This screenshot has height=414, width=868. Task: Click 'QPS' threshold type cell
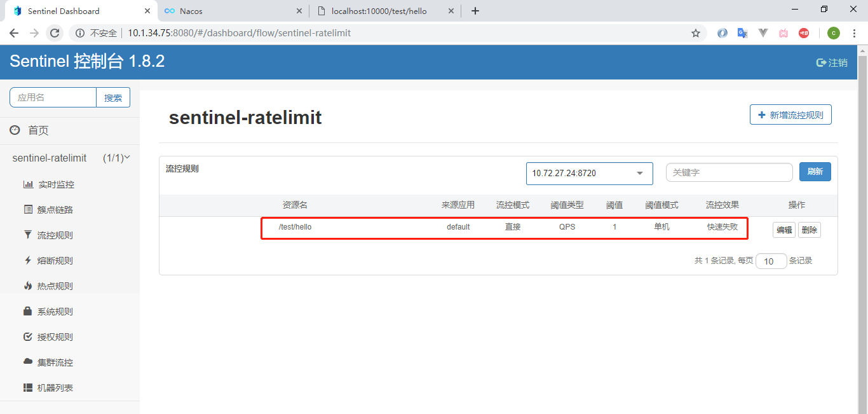tap(567, 227)
